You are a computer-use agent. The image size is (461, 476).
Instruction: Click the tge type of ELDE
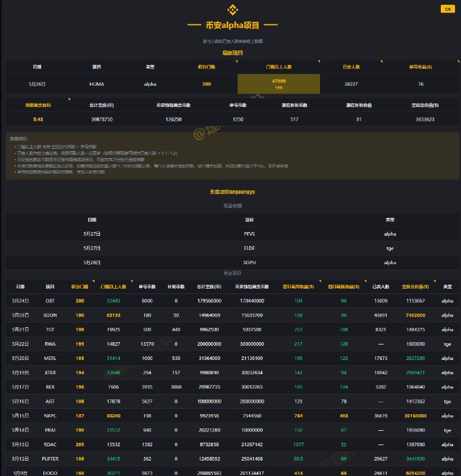coord(390,248)
